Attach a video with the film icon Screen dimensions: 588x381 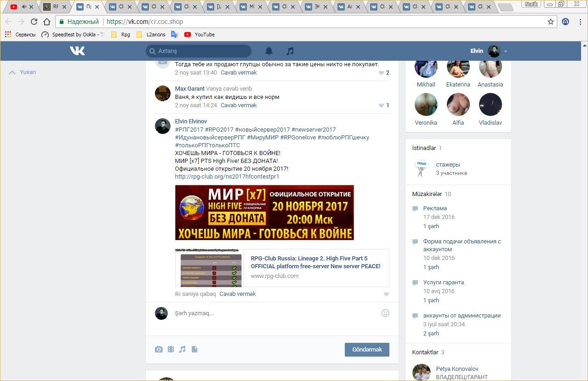tap(171, 350)
